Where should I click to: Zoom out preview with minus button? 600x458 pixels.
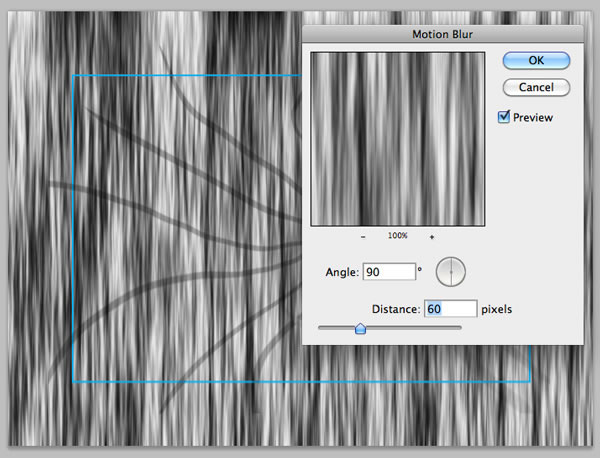pyautogui.click(x=363, y=237)
